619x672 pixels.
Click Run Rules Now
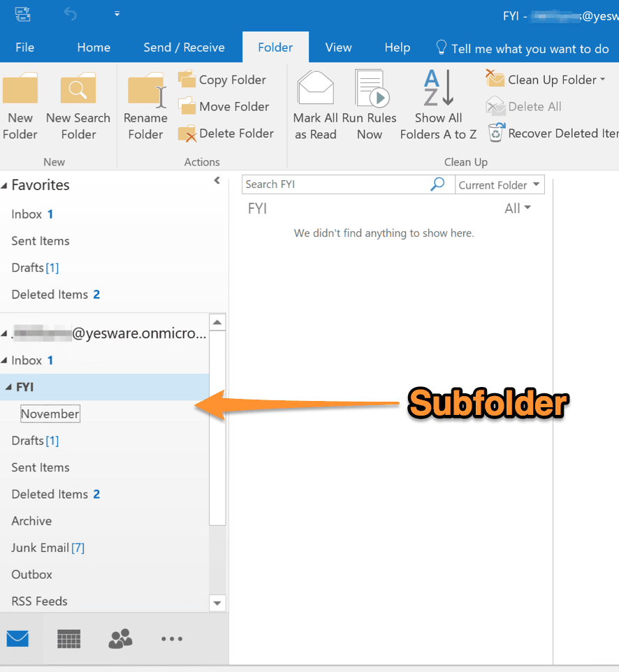coord(370,105)
